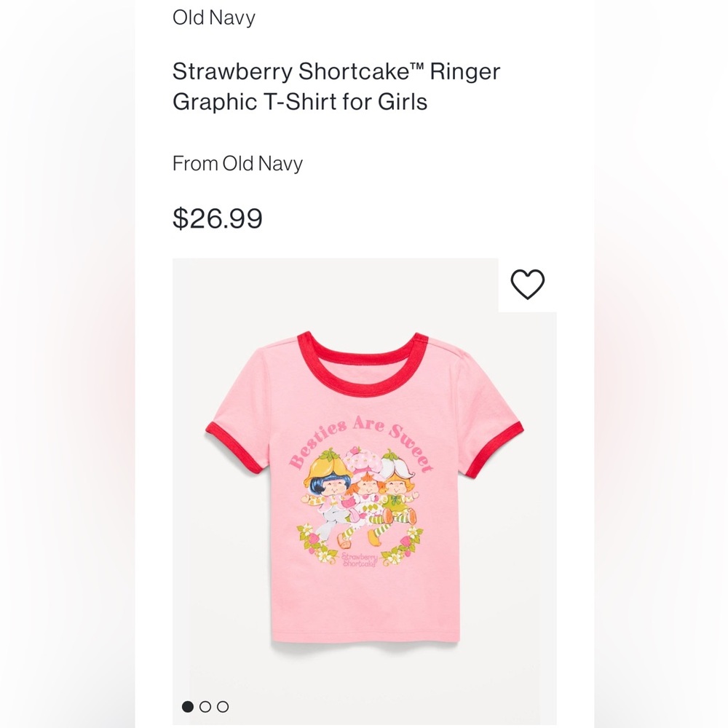The height and width of the screenshot is (728, 728).
Task: Click the From Old Navy seller link
Action: (237, 164)
